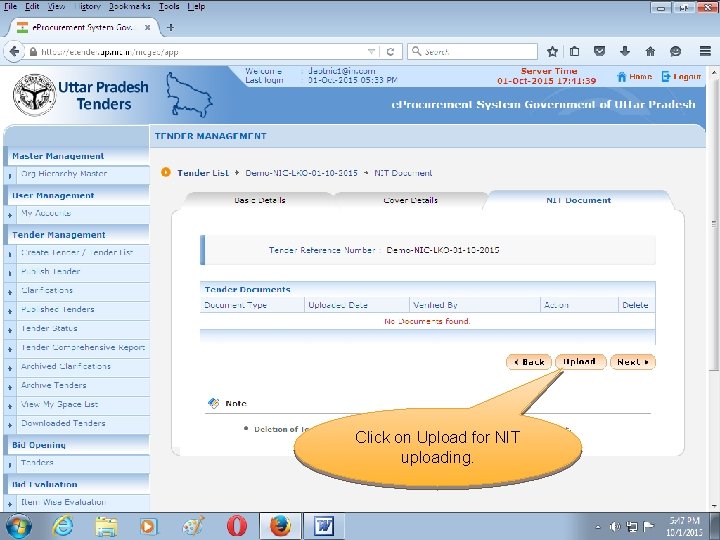Launch Internet Explorer from taskbar

click(62, 526)
